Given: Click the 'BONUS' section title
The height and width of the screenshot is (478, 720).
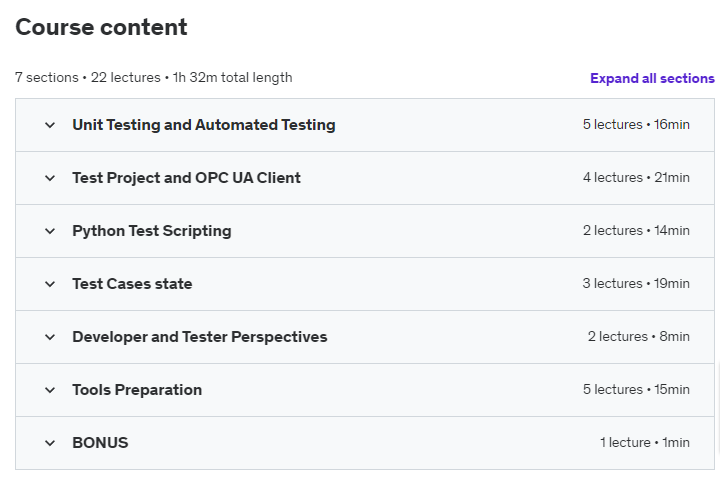Looking at the screenshot, I should click(x=100, y=443).
